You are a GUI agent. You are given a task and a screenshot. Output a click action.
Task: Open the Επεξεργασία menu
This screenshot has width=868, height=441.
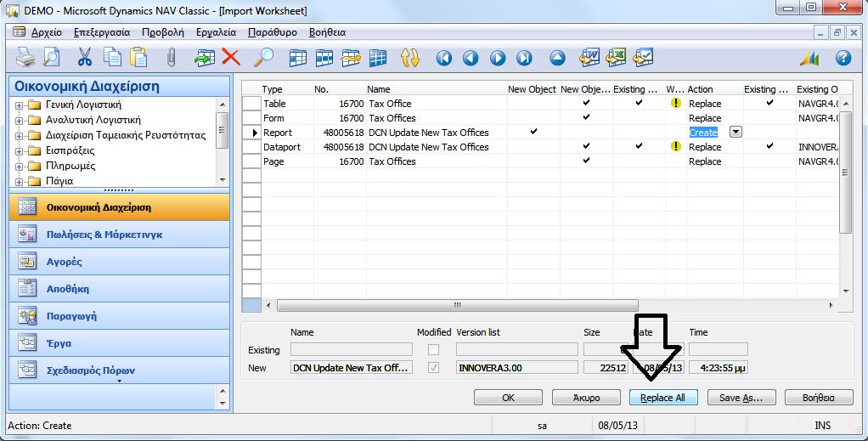click(102, 32)
